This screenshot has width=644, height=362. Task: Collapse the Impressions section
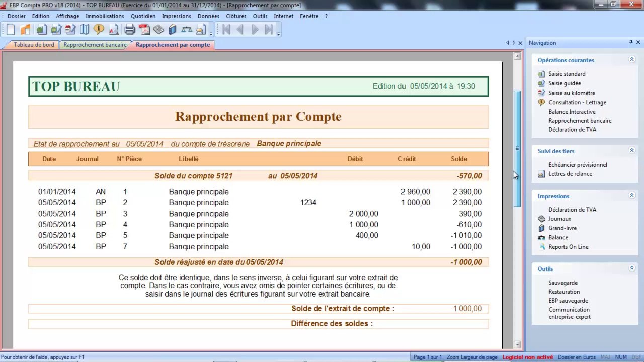pyautogui.click(x=632, y=196)
